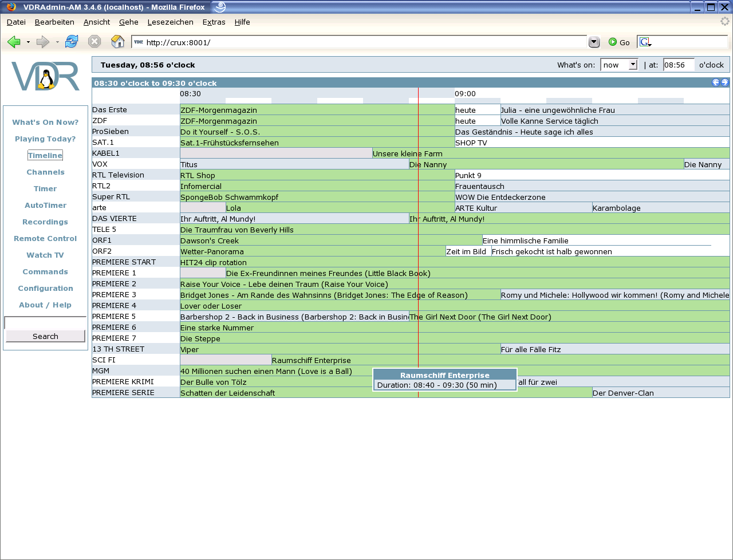The width and height of the screenshot is (733, 560).
Task: Reload the page with the refresh icon
Action: click(72, 42)
